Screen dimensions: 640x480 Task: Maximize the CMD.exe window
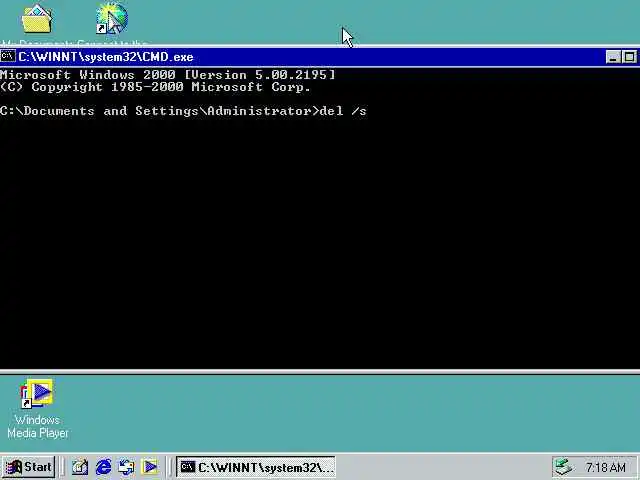[x=629, y=57]
